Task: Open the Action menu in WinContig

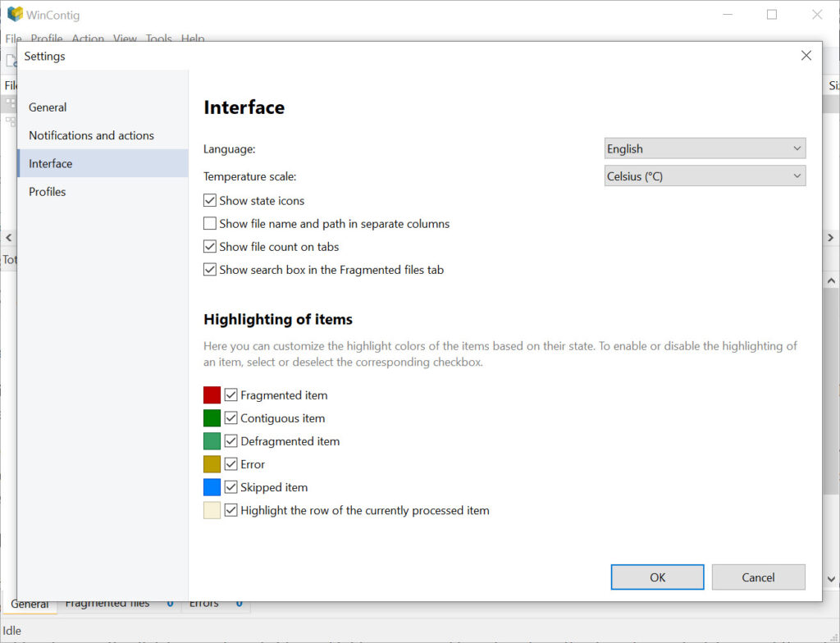Action: coord(88,38)
